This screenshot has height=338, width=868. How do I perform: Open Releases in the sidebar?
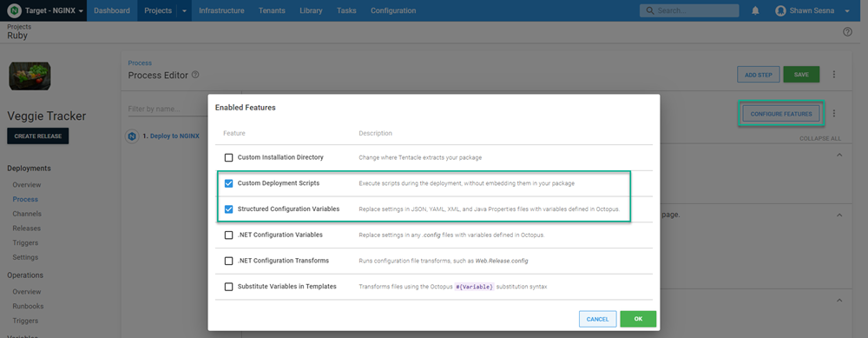point(27,229)
